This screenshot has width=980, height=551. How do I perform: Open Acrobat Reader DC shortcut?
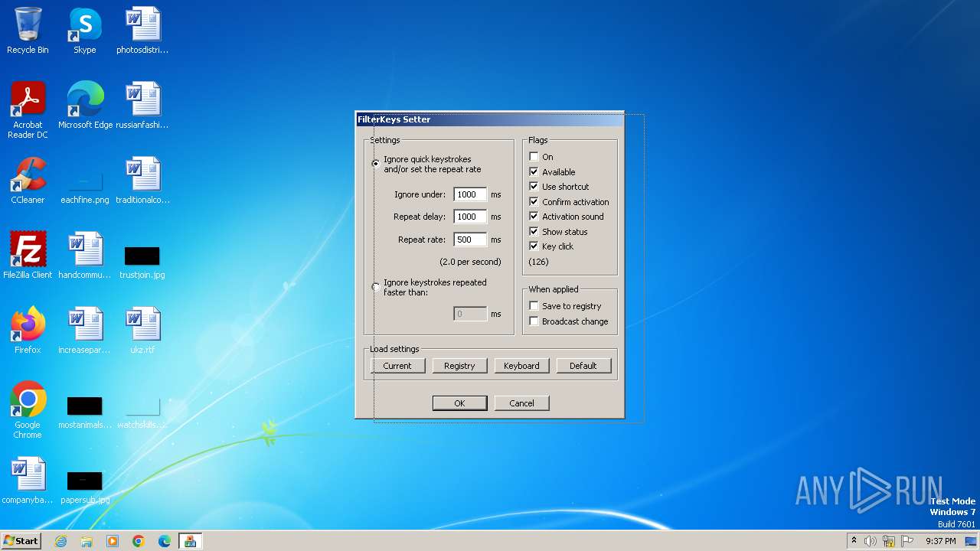coord(28,109)
